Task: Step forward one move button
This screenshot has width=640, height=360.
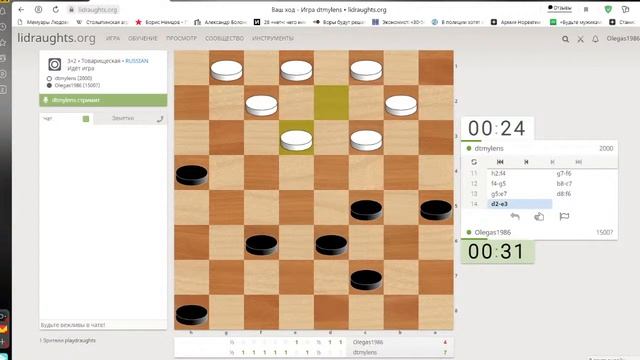Action: 552,162
